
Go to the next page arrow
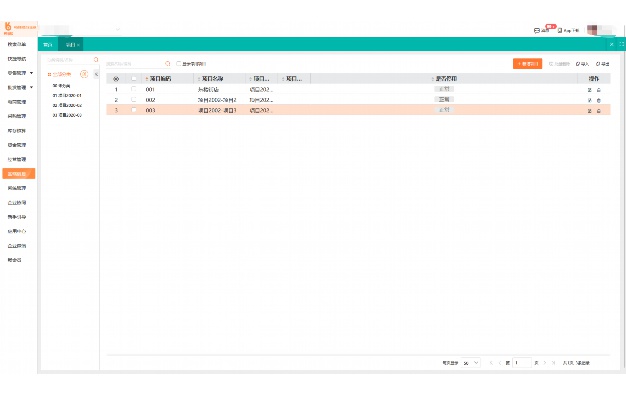pyautogui.click(x=545, y=363)
